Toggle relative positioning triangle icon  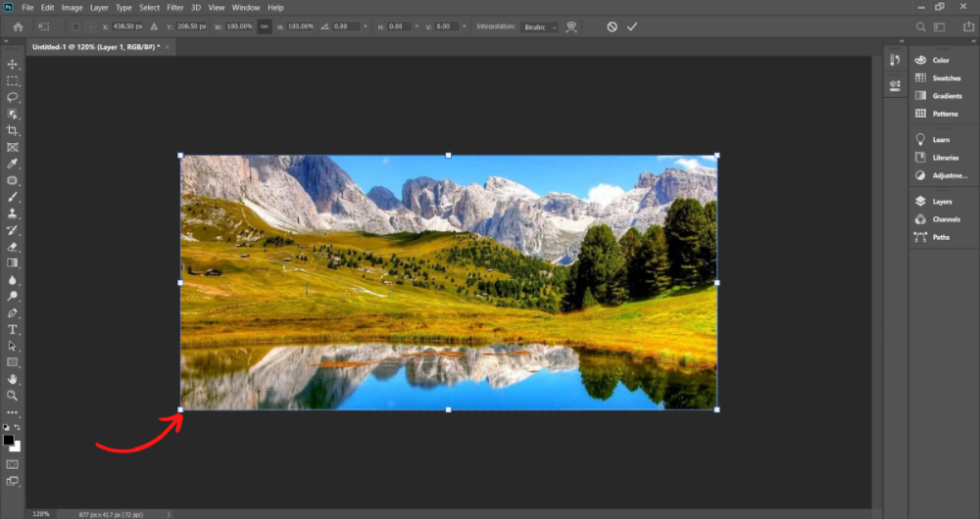(x=155, y=26)
